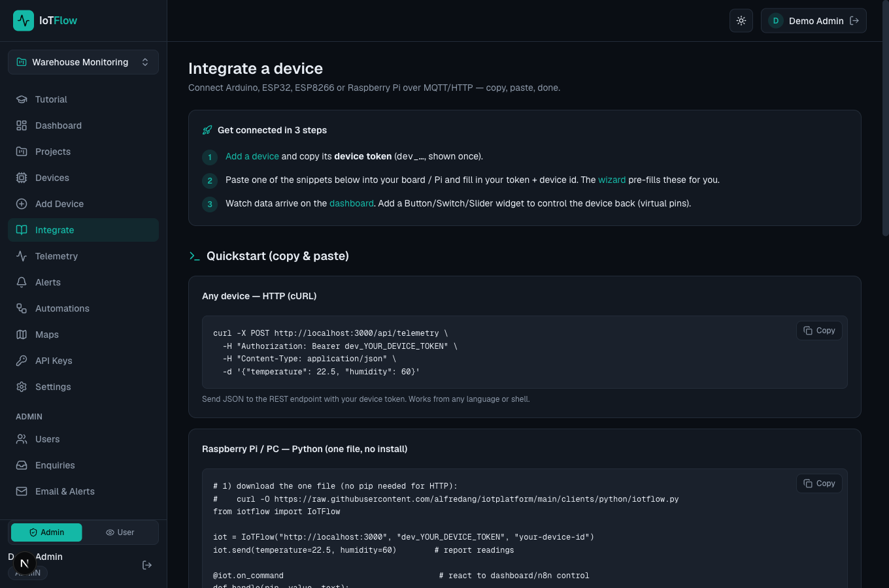Navigate to Automations

click(83, 308)
